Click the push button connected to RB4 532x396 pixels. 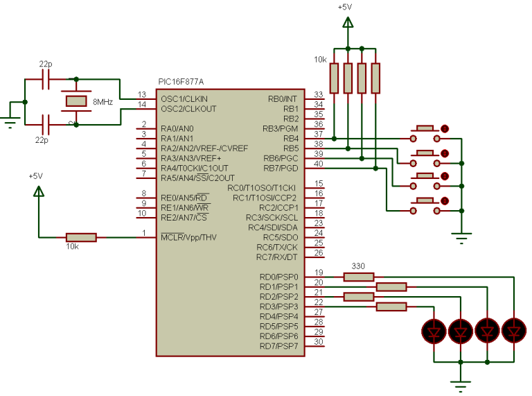(426, 133)
